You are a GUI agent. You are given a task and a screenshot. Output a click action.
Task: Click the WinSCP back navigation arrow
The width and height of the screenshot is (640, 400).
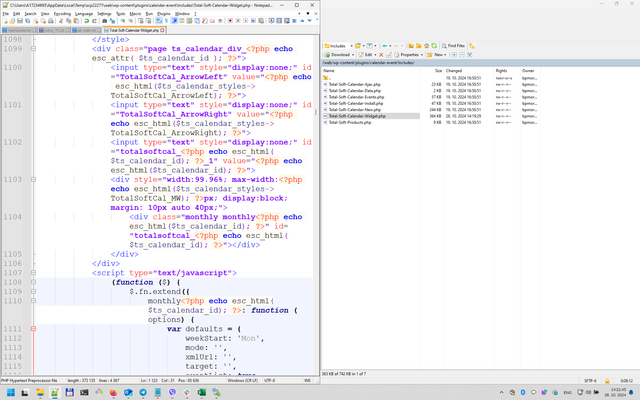coord(384,46)
